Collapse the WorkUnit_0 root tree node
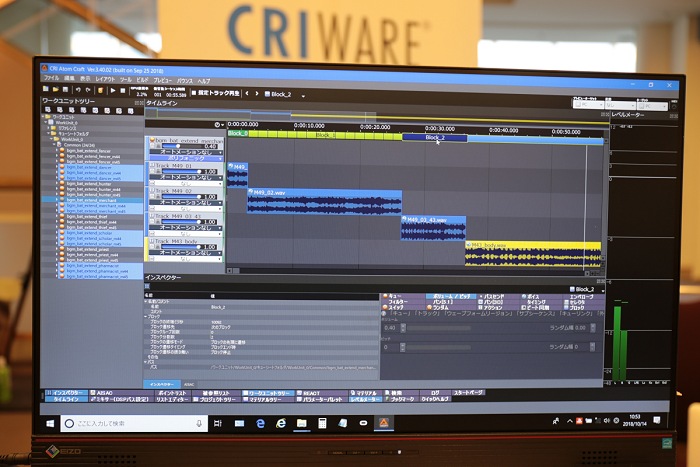700x467 pixels. point(46,122)
